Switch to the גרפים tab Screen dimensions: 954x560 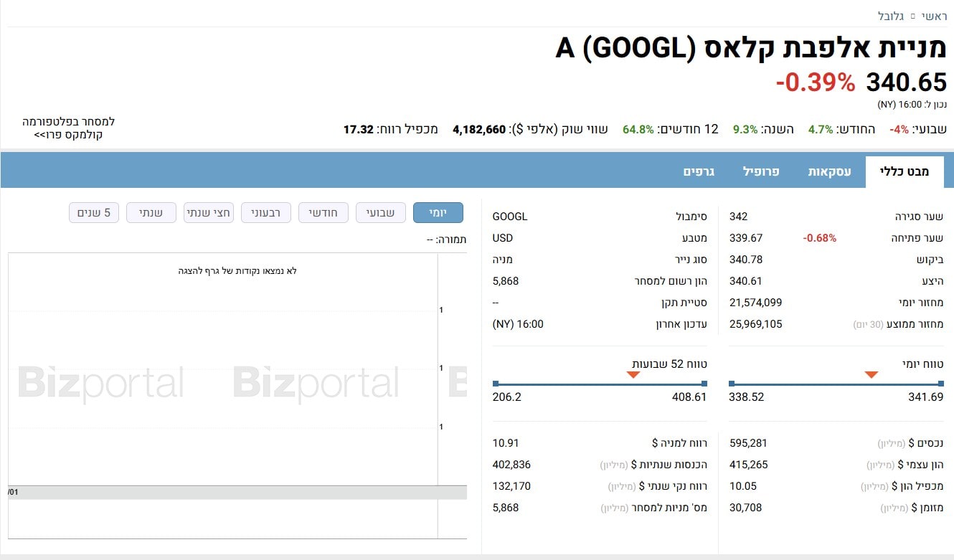point(697,172)
